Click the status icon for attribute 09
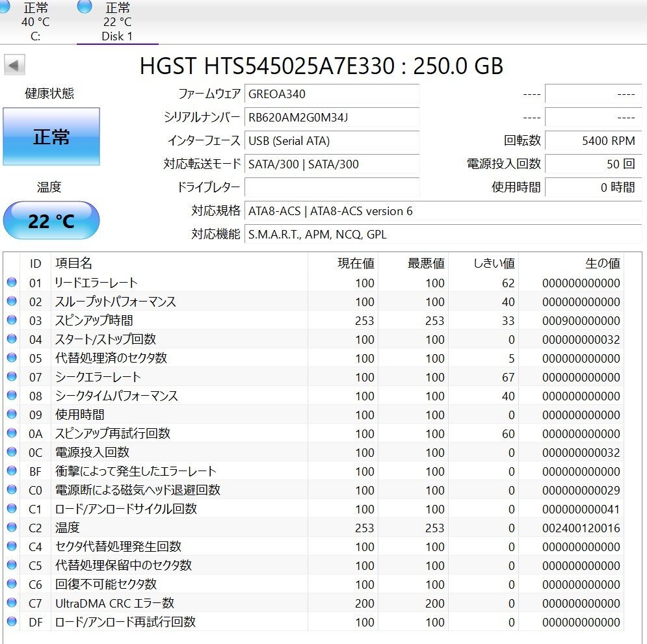647x644 pixels. click(x=12, y=414)
